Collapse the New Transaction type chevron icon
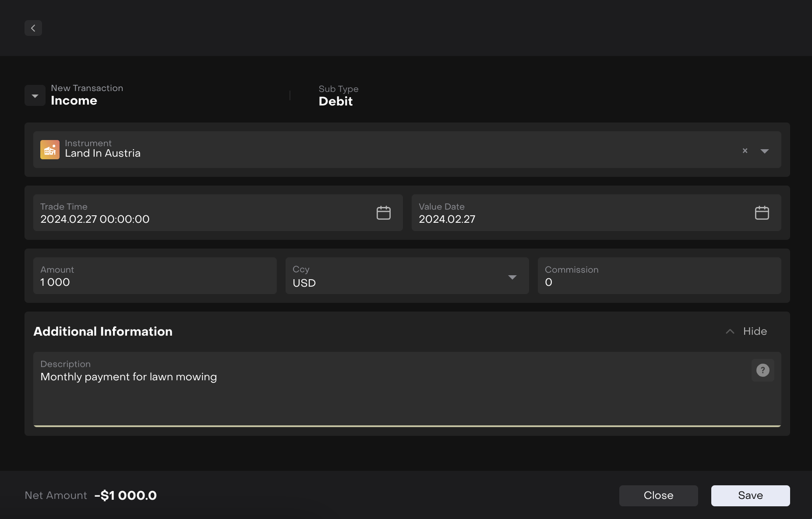 [35, 95]
